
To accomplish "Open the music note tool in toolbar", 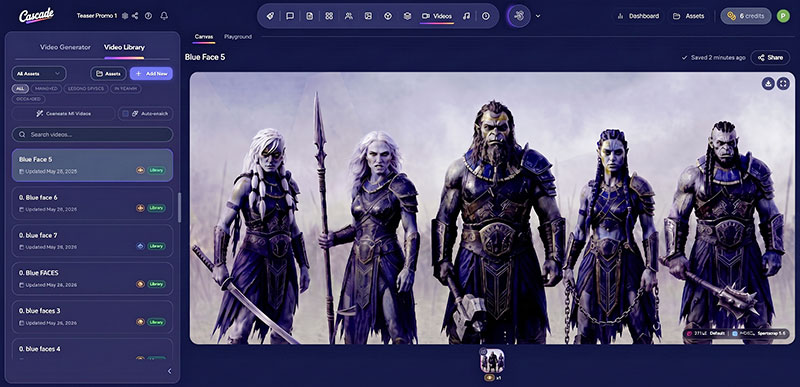I will [x=466, y=16].
